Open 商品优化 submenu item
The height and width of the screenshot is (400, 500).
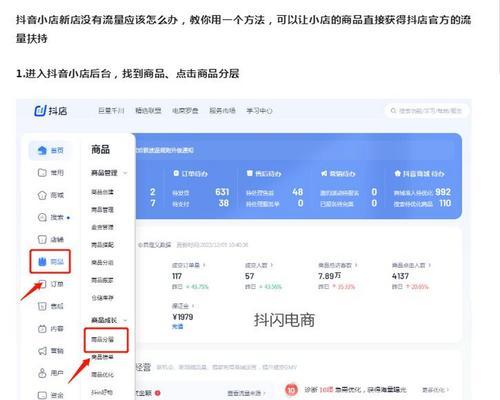(x=102, y=375)
